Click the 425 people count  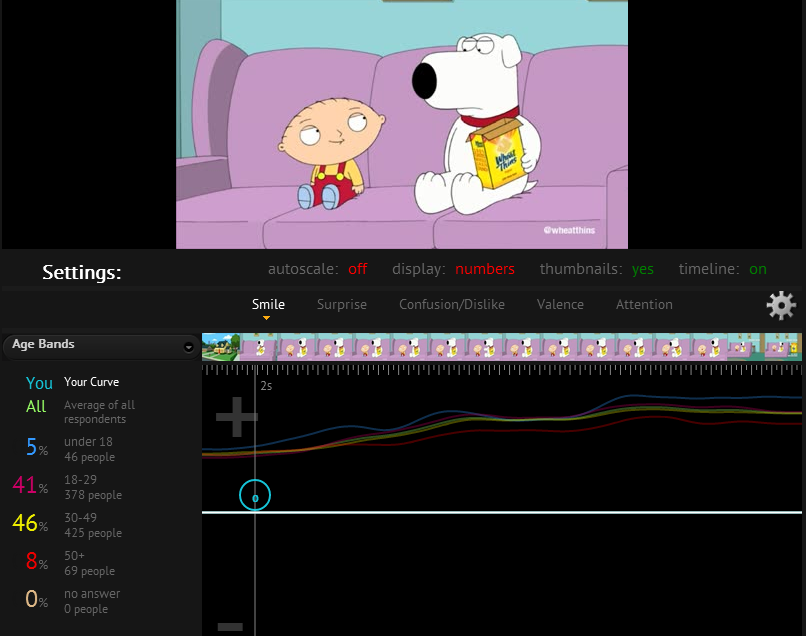(x=93, y=533)
